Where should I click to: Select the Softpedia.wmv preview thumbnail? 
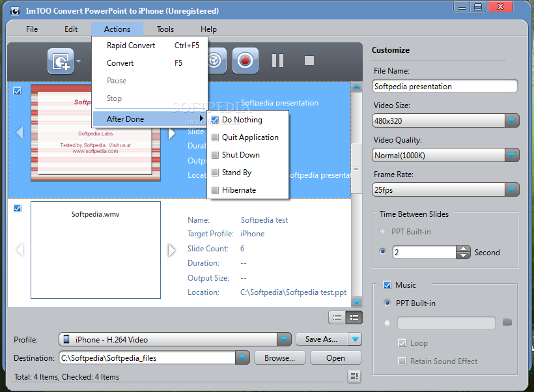tap(96, 250)
